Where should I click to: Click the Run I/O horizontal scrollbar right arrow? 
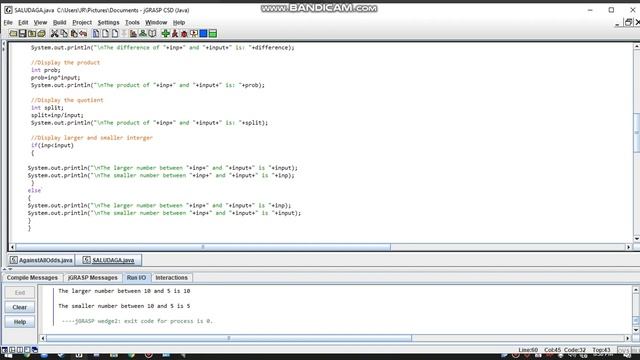pyautogui.click(x=628, y=338)
